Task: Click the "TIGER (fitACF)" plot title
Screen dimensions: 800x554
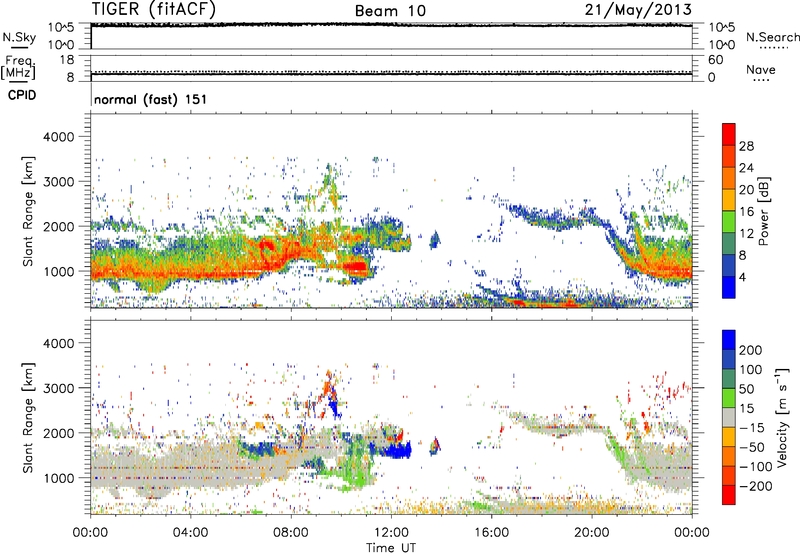Action: click(x=154, y=10)
